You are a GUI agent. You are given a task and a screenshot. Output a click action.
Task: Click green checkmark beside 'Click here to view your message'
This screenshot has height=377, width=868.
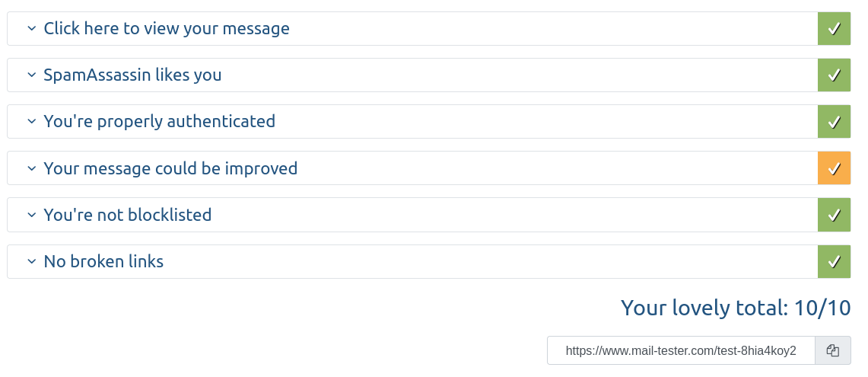point(834,29)
